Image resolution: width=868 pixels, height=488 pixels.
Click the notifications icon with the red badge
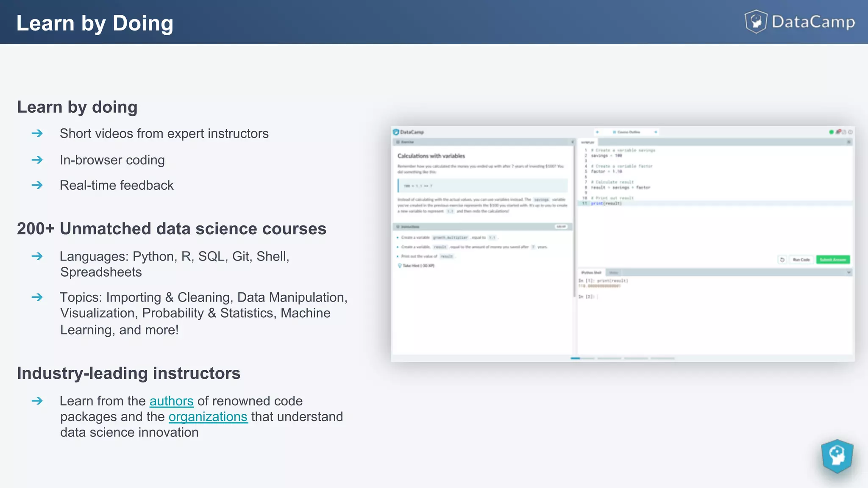click(838, 132)
